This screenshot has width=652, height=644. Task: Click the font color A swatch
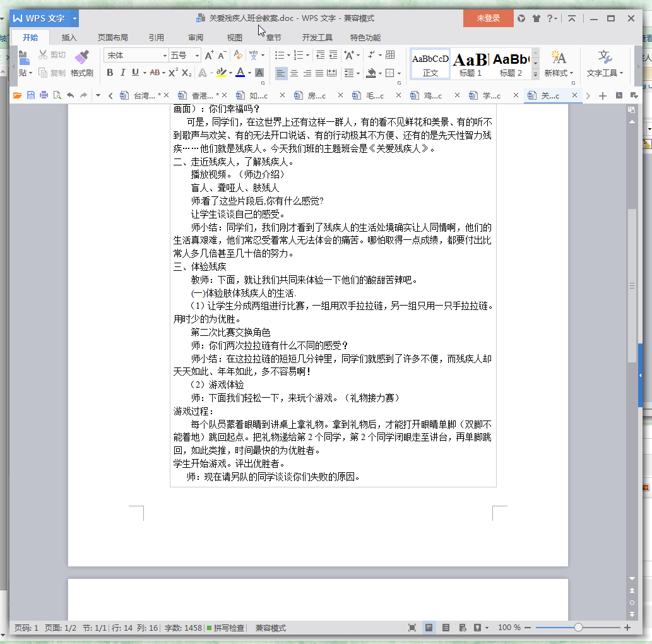tap(240, 73)
